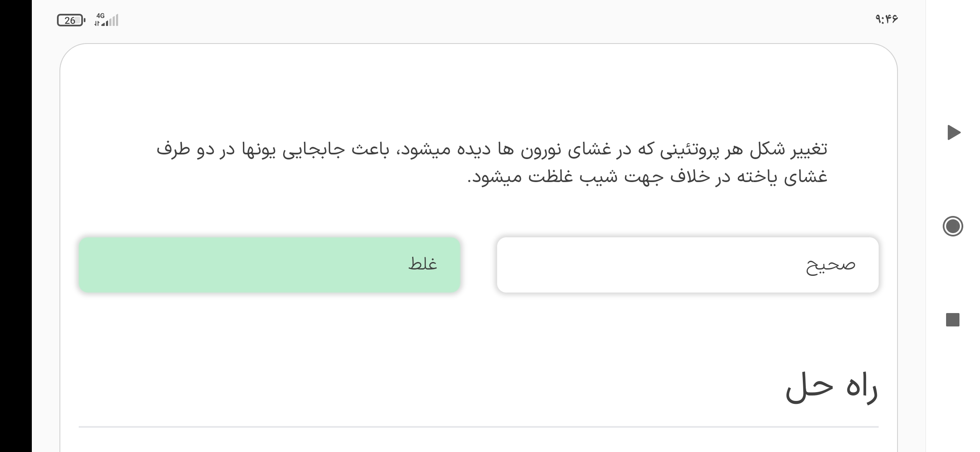Tap the 4G network label

(x=100, y=16)
